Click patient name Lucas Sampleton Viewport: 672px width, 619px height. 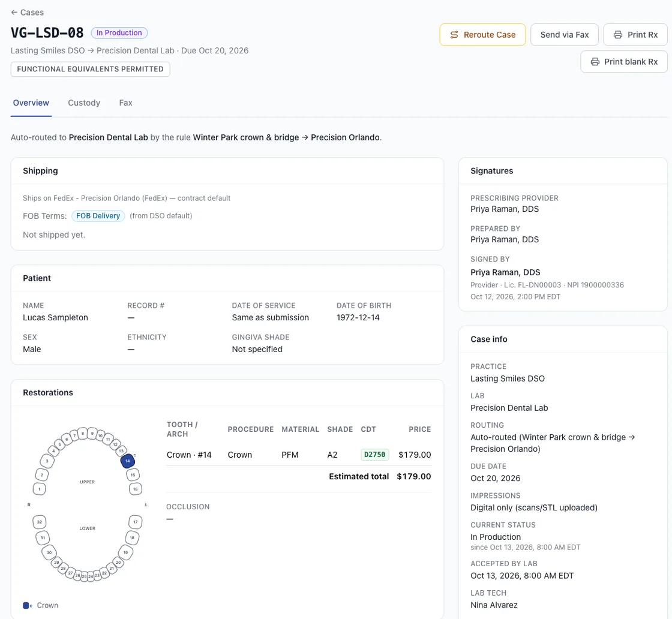(x=55, y=317)
